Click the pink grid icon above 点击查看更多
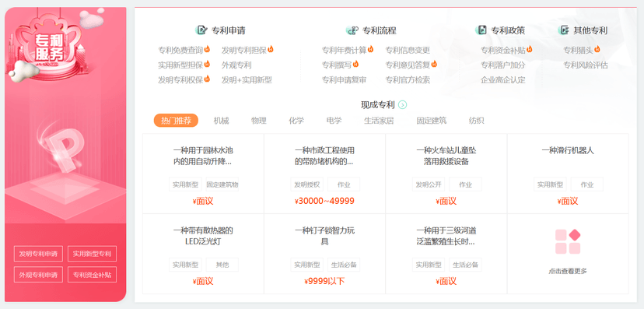 568,241
